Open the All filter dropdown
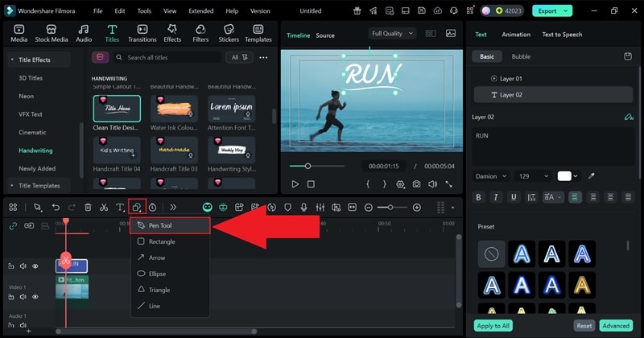The width and height of the screenshot is (644, 338). coord(239,57)
